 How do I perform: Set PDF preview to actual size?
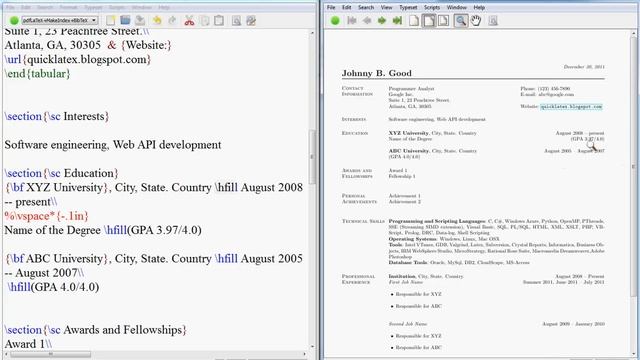pos(414,20)
